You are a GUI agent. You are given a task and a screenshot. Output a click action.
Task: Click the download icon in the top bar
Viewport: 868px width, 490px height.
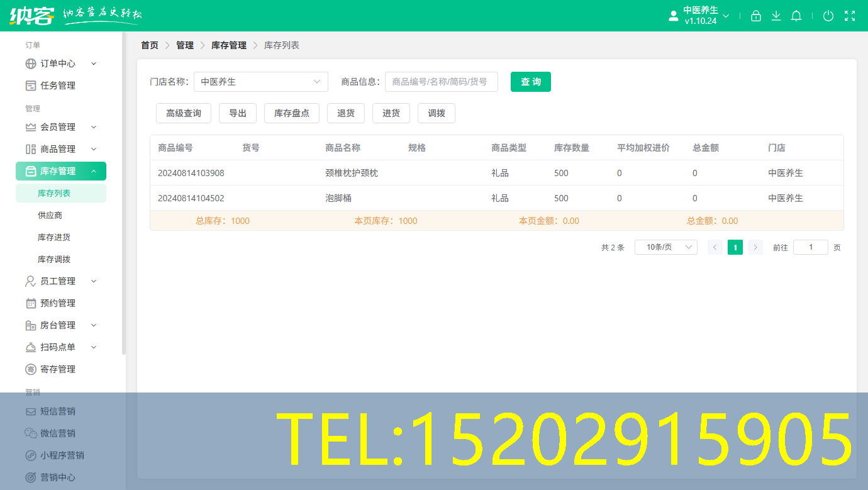[x=776, y=16]
